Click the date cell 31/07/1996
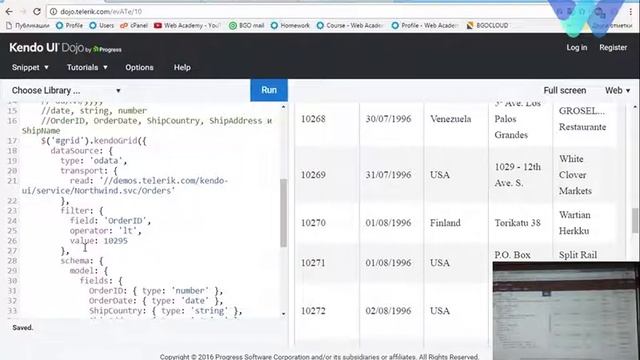Viewport: 640px width, 360px height. pos(388,175)
